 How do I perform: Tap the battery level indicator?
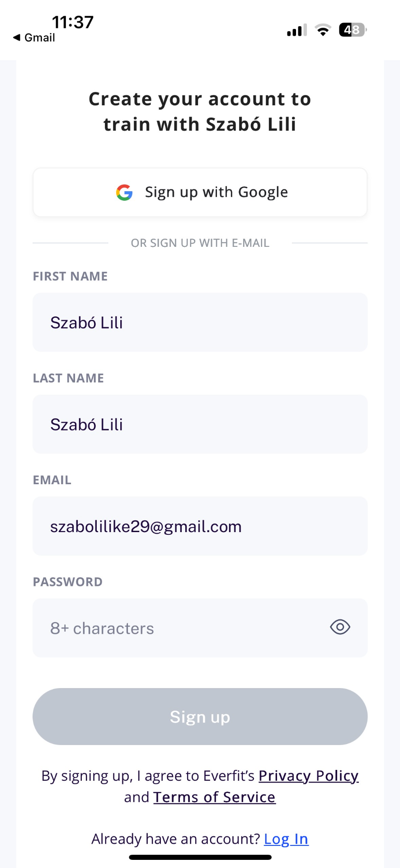tap(353, 30)
